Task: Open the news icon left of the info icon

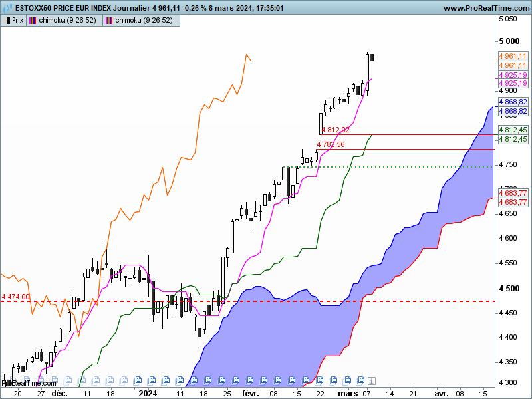Action: [x=360, y=380]
